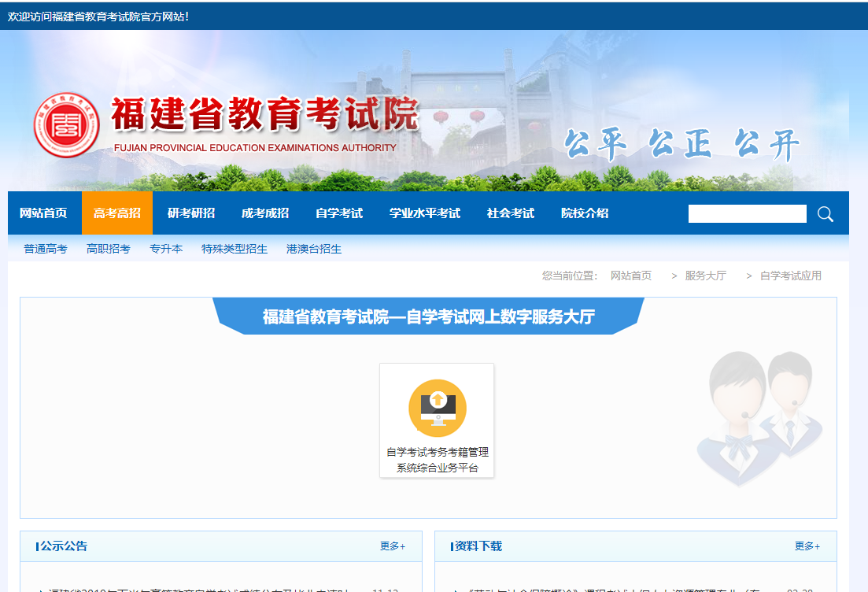Open 普通高考 submenu link
868x592 pixels.
46,250
